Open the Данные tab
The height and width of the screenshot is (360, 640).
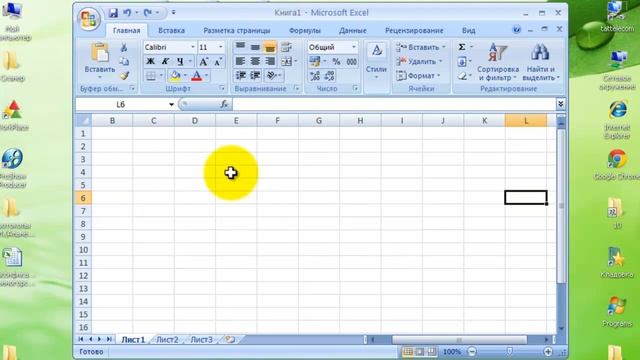tap(353, 30)
